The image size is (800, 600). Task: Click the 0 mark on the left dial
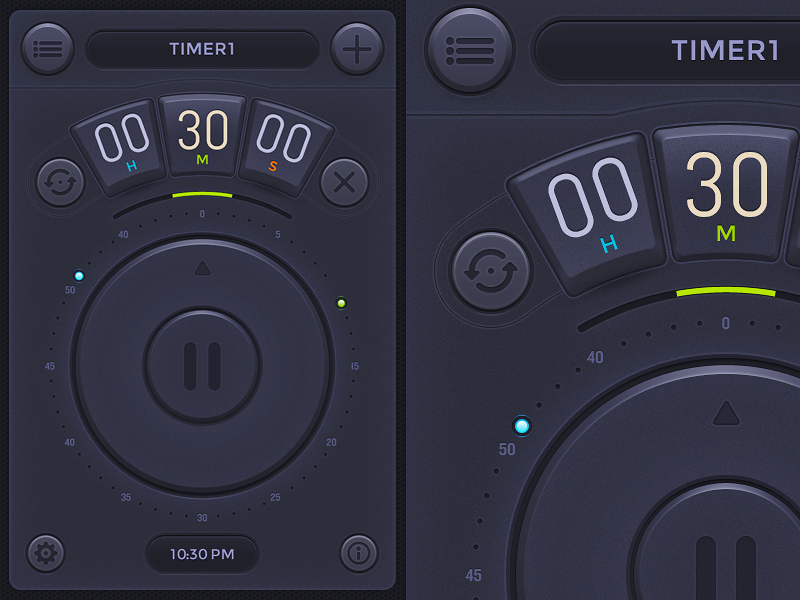click(203, 214)
